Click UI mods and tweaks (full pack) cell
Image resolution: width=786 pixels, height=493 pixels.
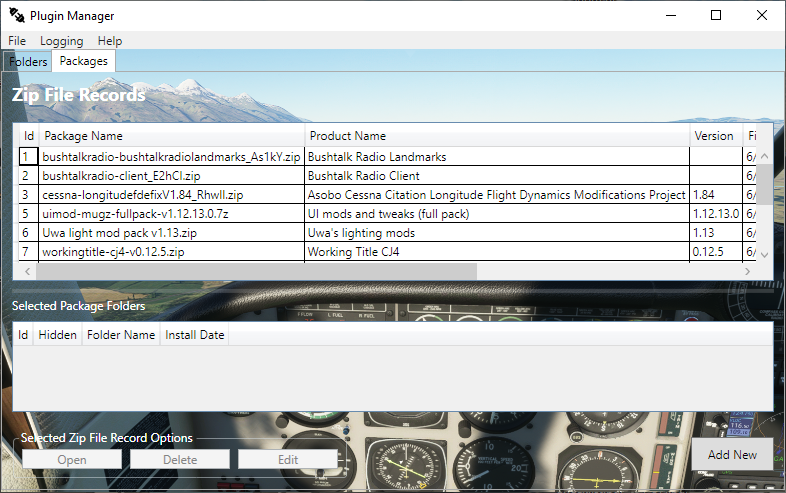(x=497, y=214)
